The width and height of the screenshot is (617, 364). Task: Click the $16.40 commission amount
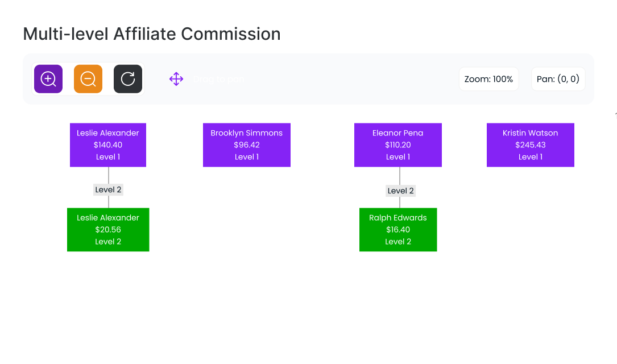click(x=398, y=230)
